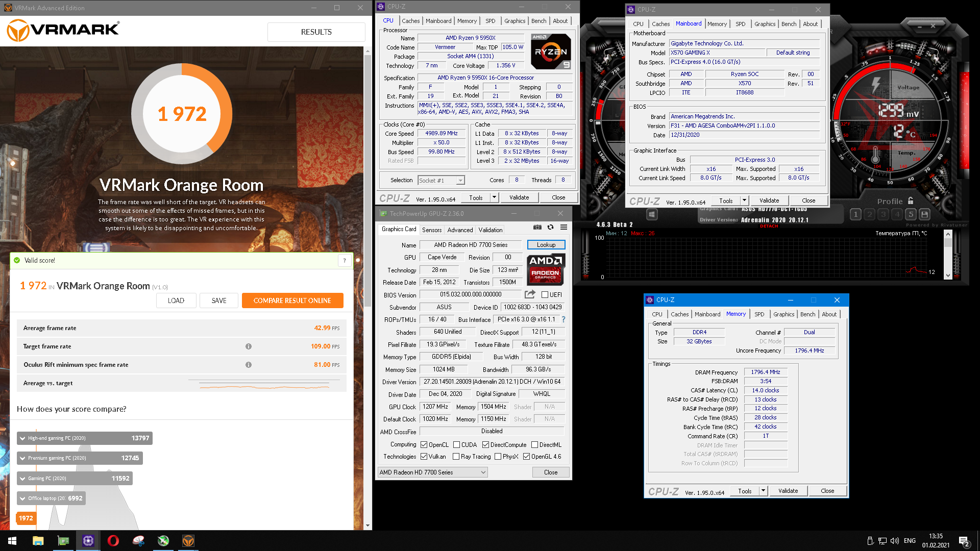The height and width of the screenshot is (551, 980).
Task: Open Bench tab in CPU-Z Mainboard window
Action: (x=789, y=24)
